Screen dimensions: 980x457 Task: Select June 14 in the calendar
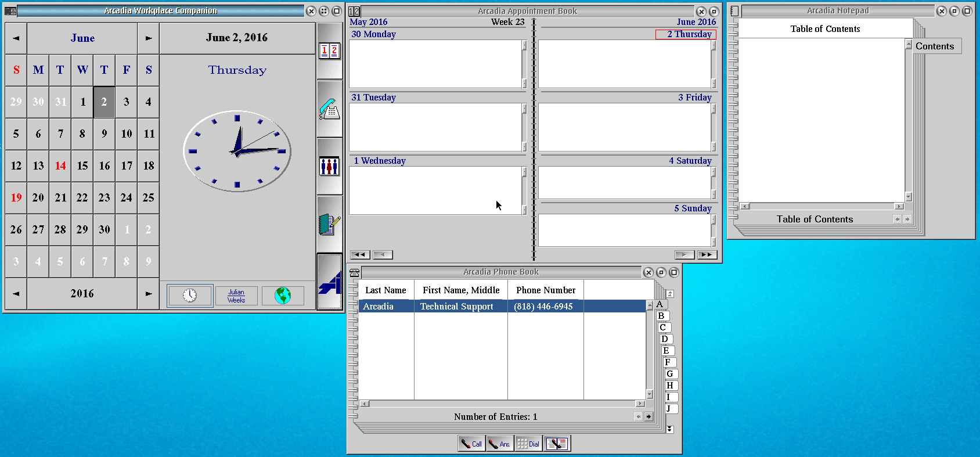[60, 165]
